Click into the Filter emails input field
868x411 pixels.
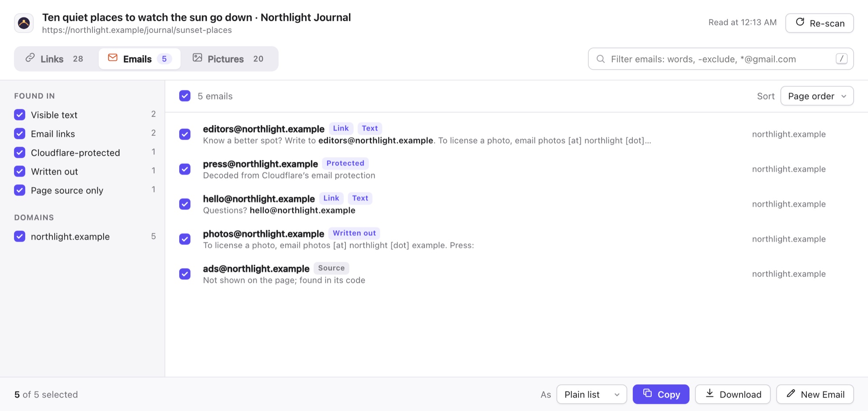[x=720, y=59]
